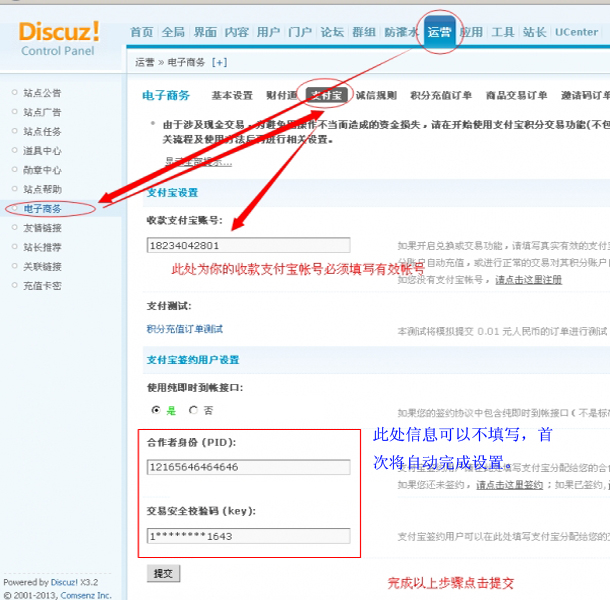Open the 首页 top navigation tab
The height and width of the screenshot is (600, 610).
tap(142, 32)
